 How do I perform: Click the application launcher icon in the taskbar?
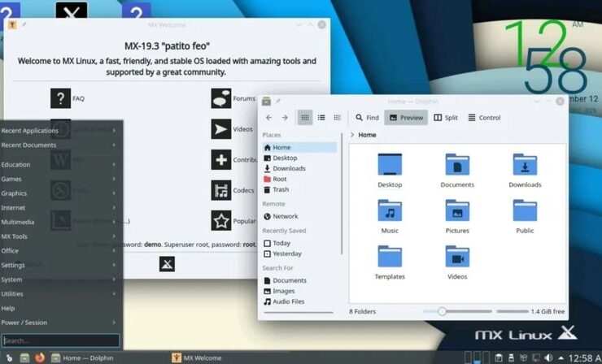(8, 357)
